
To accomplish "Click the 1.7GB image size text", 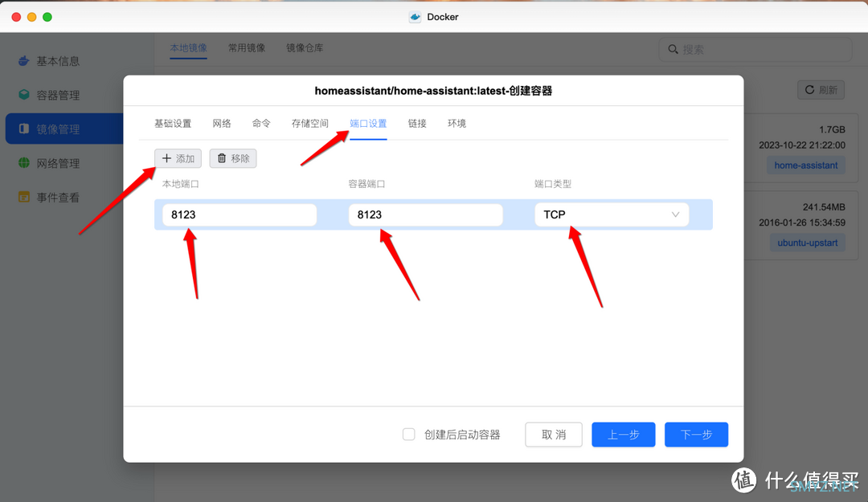I will point(832,129).
